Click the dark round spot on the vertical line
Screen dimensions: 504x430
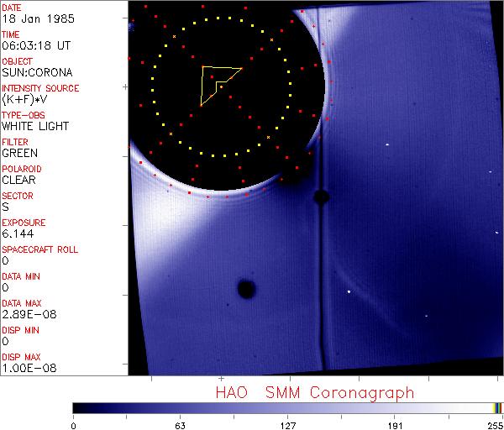[320, 197]
